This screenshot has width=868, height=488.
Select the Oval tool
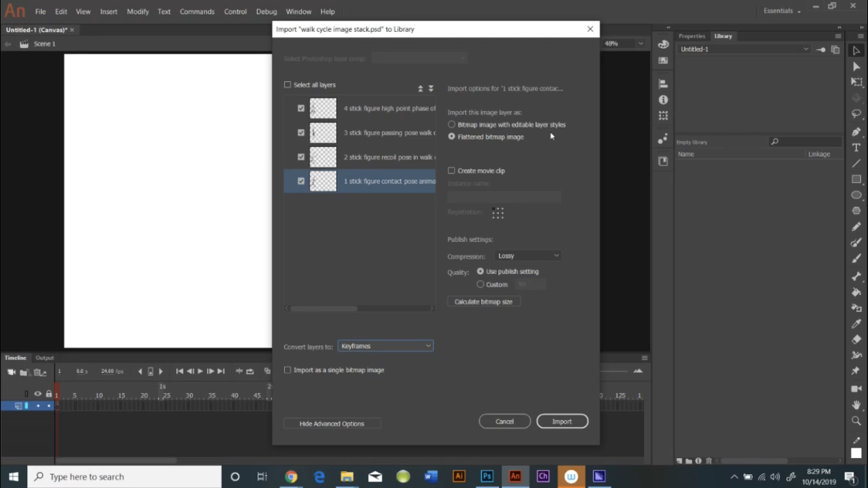pyautogui.click(x=856, y=195)
